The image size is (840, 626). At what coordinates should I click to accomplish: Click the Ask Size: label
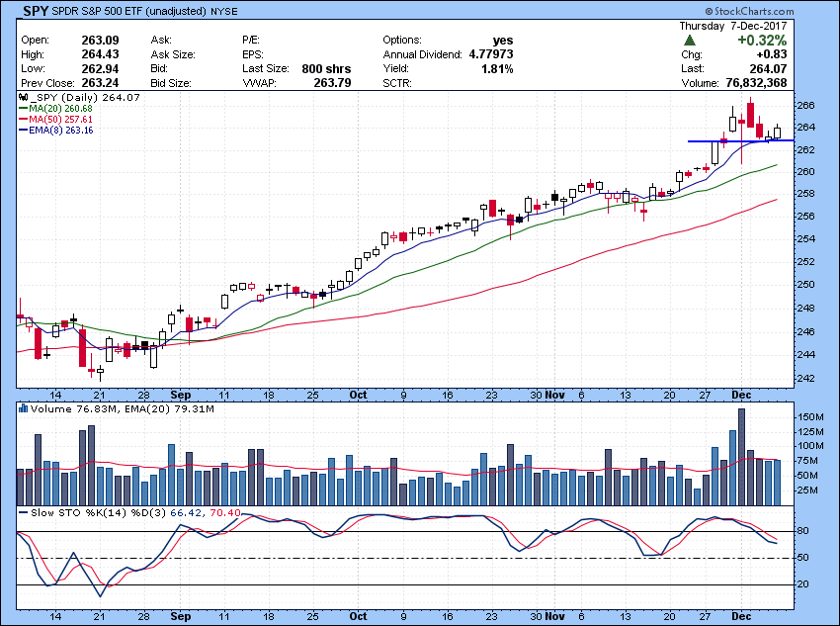click(173, 54)
